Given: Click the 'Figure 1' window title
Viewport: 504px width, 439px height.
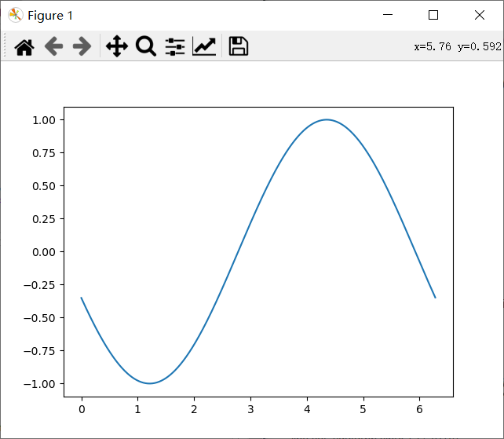Looking at the screenshot, I should coord(50,16).
